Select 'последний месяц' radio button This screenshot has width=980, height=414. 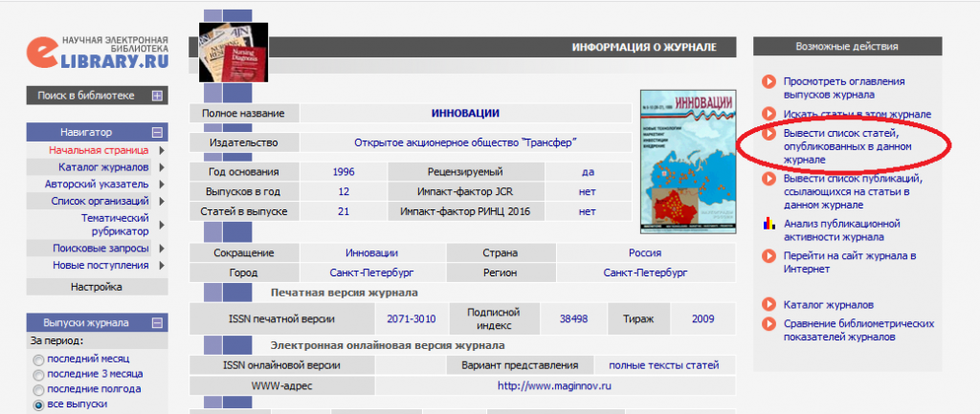point(38,360)
